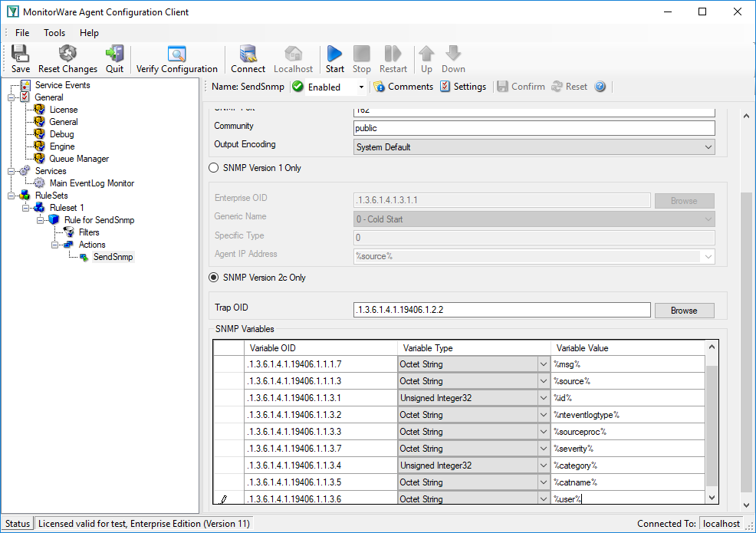Collapse the RuleSets tree node

point(11,196)
